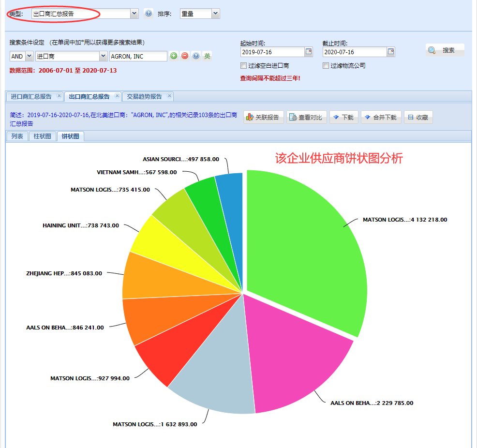Check the 过滤物流公司 filter option
Viewport: 477px width, 448px height.
pyautogui.click(x=326, y=65)
